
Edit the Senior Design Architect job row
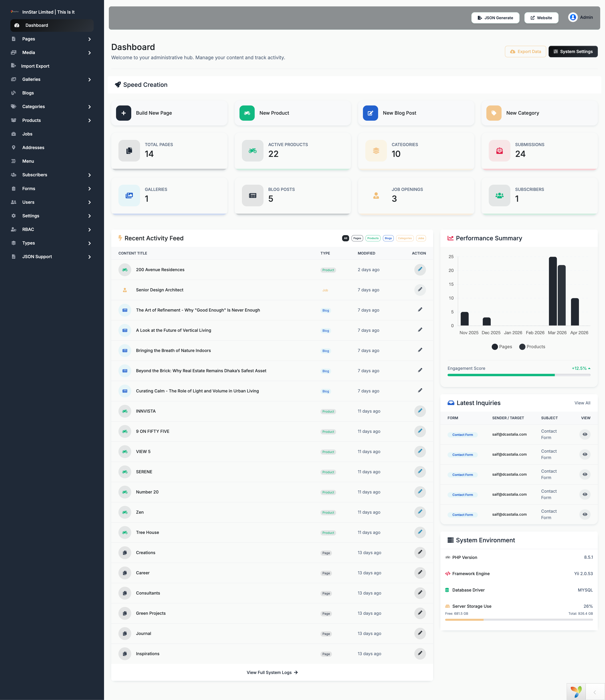coord(420,290)
